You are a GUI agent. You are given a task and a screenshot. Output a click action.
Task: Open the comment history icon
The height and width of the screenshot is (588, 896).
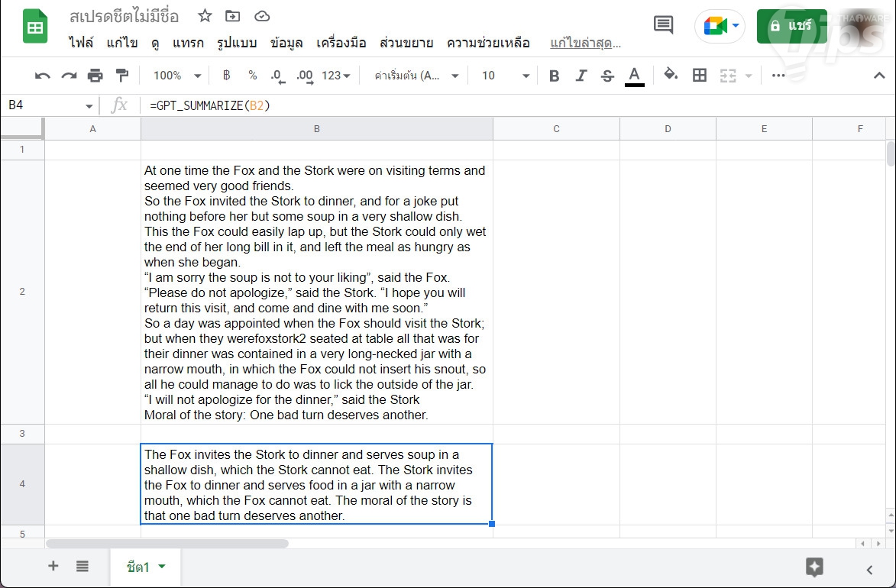pos(664,26)
